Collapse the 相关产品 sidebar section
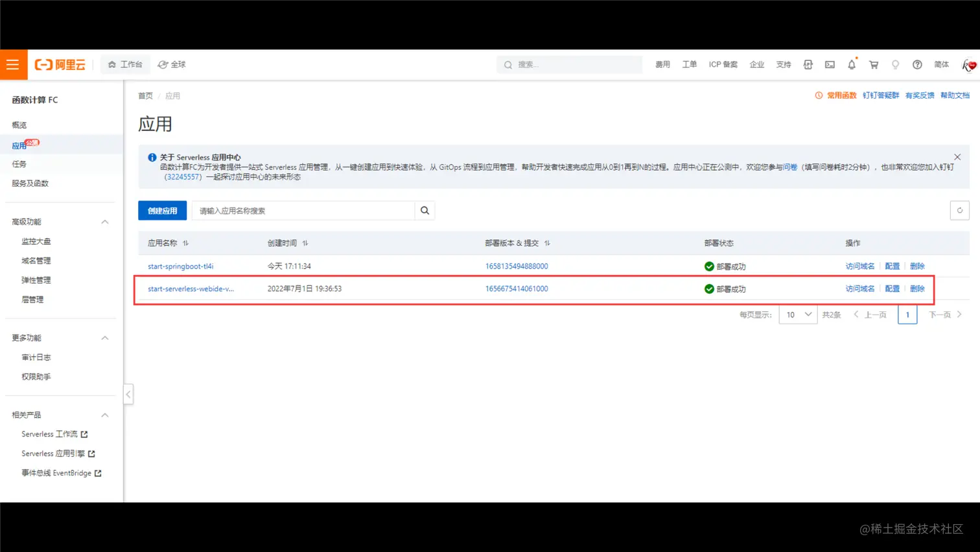The height and width of the screenshot is (552, 980). pyautogui.click(x=104, y=414)
